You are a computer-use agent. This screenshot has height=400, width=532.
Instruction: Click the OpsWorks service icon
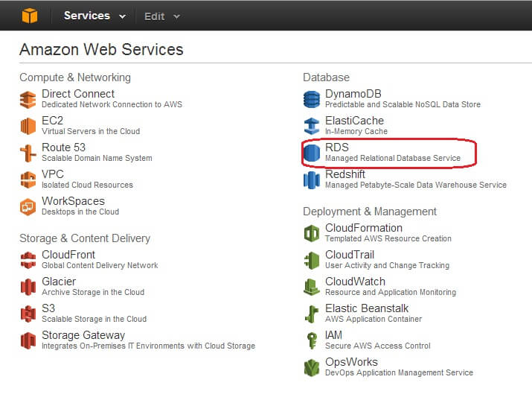(312, 368)
